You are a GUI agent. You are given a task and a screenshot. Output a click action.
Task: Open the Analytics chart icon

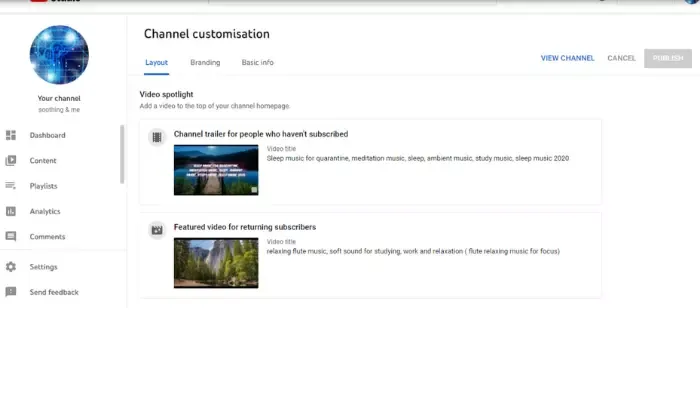click(11, 211)
